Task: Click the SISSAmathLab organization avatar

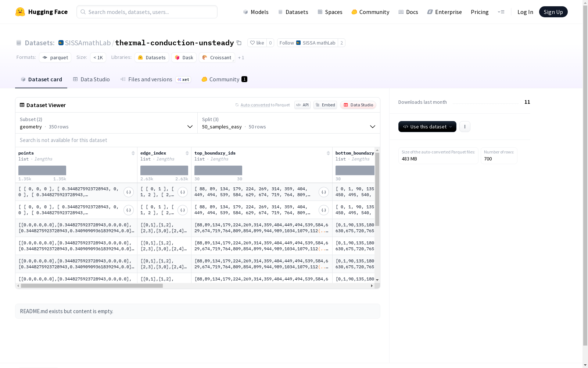Action: pos(61,43)
